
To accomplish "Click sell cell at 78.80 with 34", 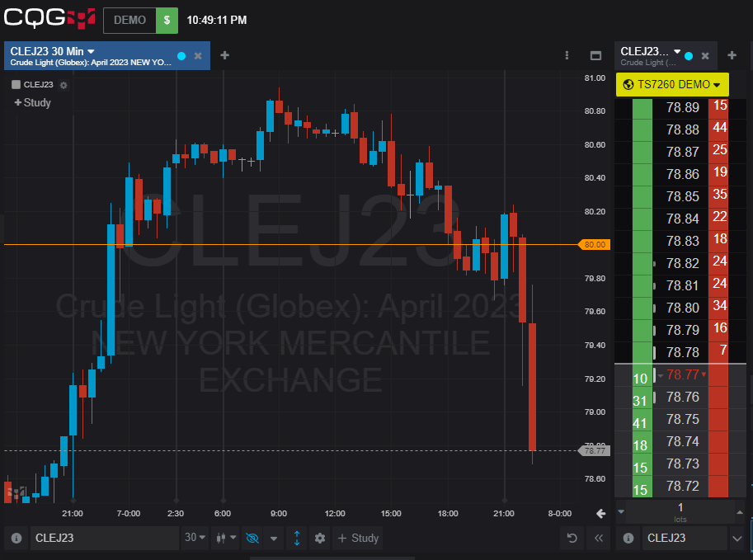I will click(x=718, y=307).
